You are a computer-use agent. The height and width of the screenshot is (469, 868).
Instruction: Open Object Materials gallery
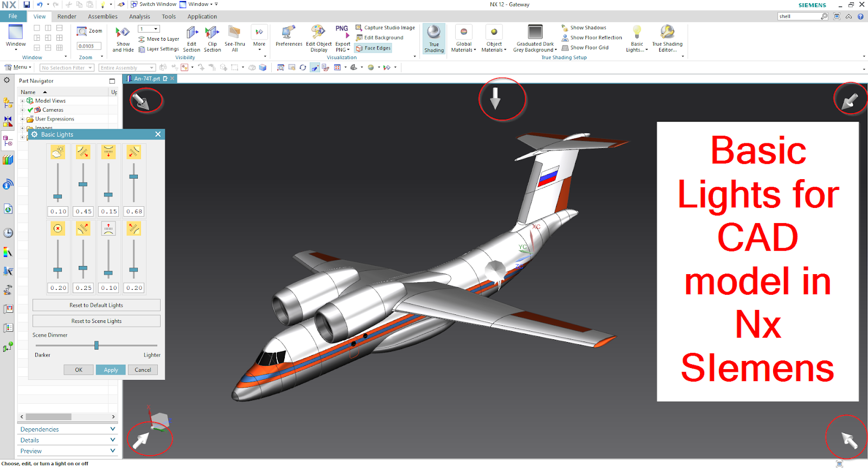click(494, 39)
